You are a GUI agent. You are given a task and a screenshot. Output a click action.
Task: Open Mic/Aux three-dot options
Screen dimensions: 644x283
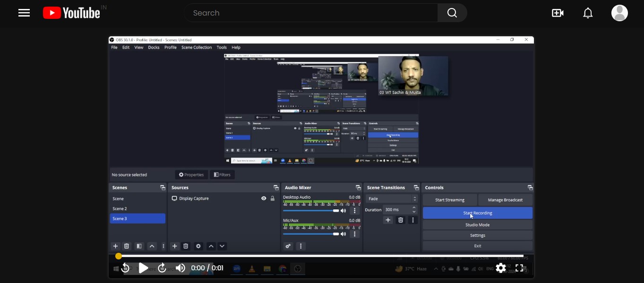pyautogui.click(x=354, y=233)
